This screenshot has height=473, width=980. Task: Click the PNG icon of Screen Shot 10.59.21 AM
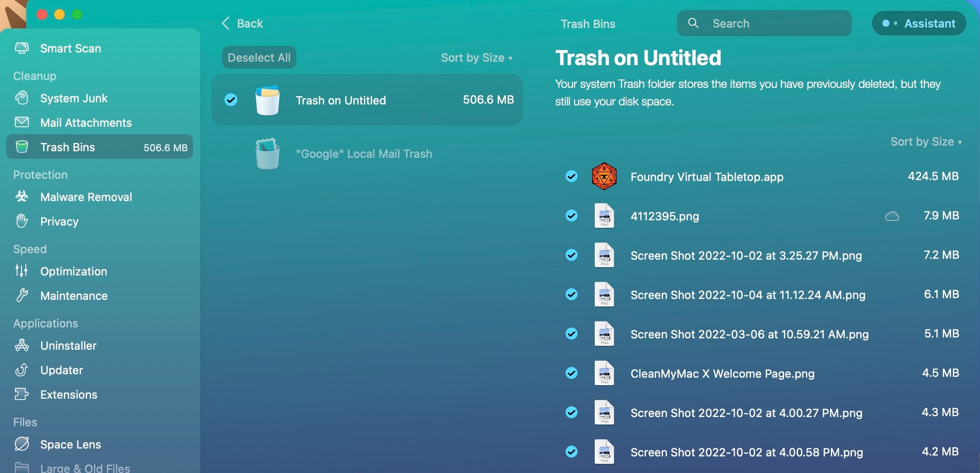click(x=604, y=334)
